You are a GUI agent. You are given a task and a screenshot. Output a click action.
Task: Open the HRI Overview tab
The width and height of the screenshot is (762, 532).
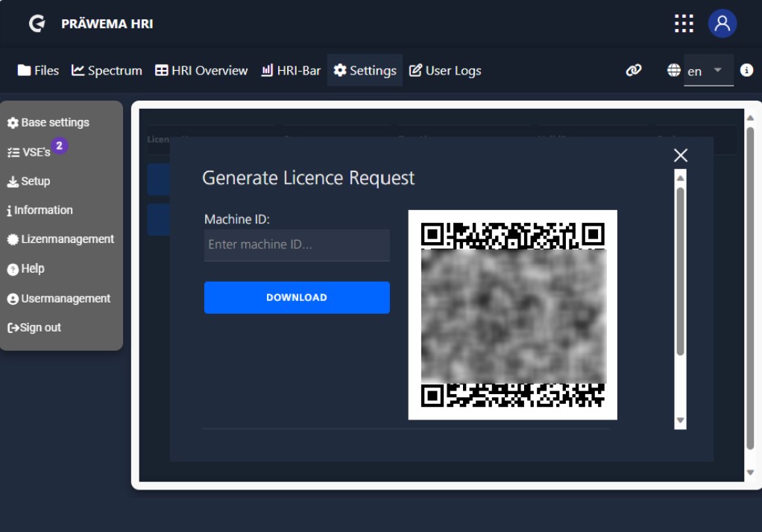201,71
